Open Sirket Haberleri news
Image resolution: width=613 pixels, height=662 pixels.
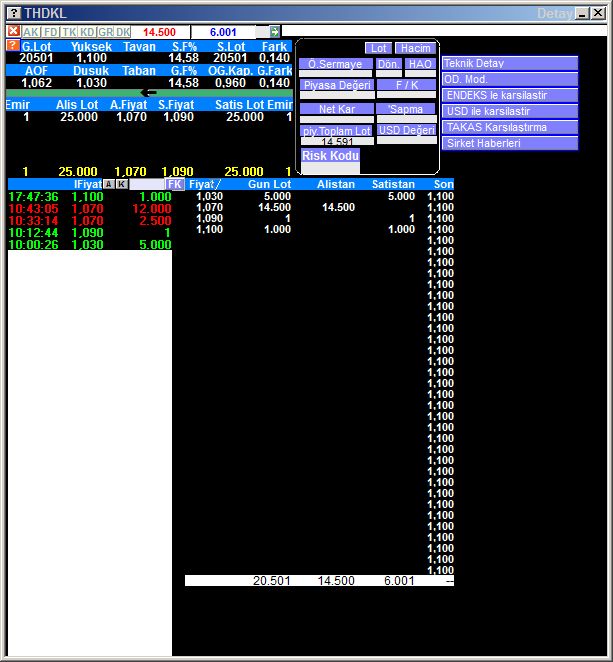tap(510, 143)
